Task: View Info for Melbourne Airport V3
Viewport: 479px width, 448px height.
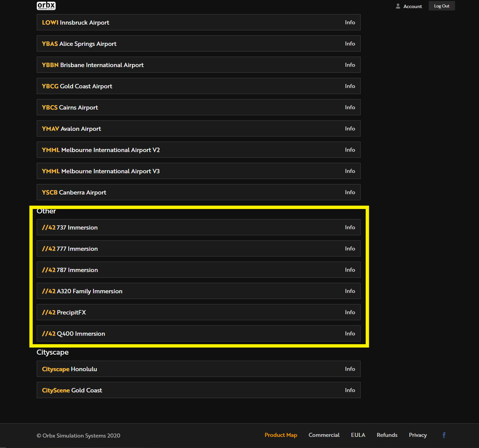Action: pos(350,171)
